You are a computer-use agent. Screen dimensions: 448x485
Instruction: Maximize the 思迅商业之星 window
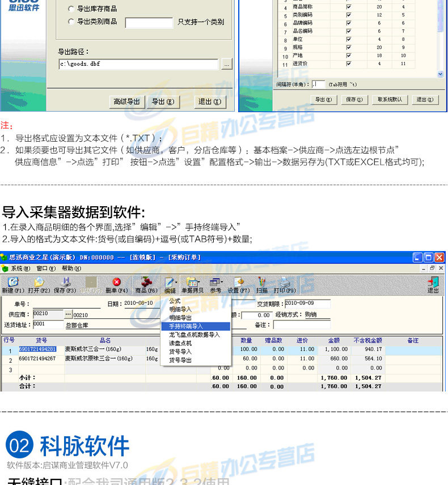coord(429,257)
